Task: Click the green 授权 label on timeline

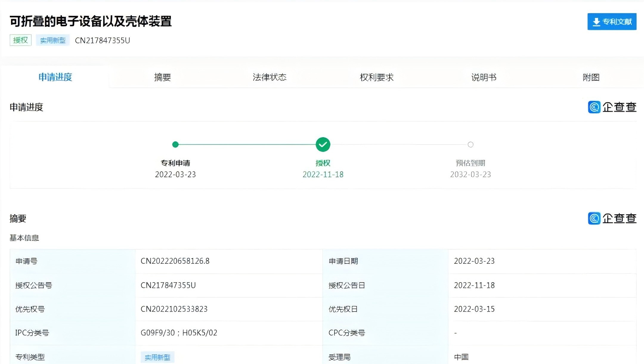Action: point(323,163)
